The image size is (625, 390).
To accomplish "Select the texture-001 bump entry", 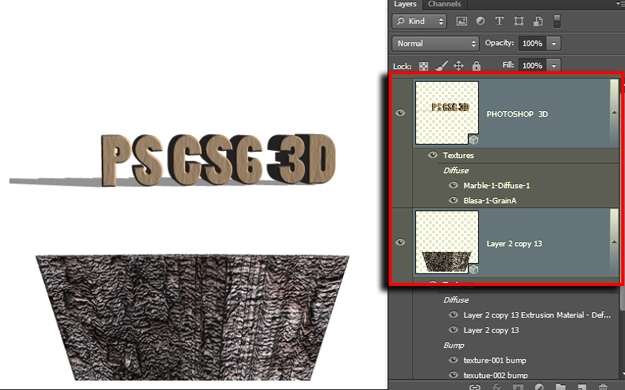I will pos(495,360).
